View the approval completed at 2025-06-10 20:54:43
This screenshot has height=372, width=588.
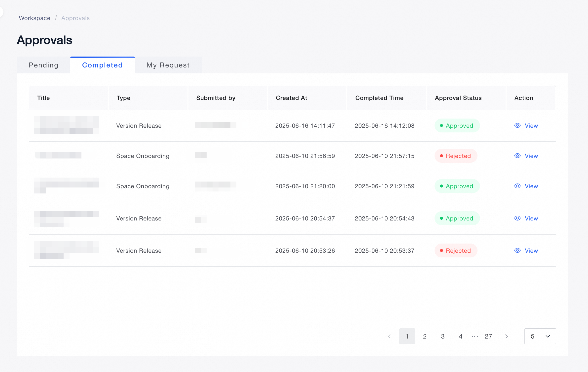click(526, 218)
